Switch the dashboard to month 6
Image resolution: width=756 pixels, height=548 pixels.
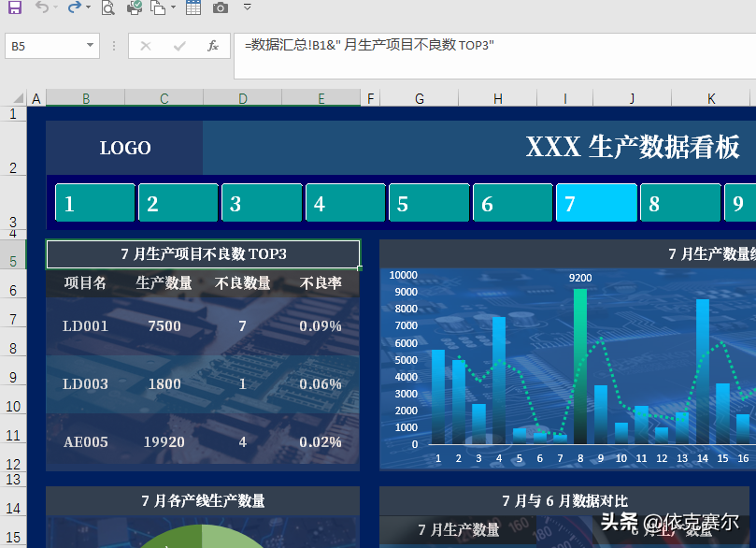tap(513, 203)
